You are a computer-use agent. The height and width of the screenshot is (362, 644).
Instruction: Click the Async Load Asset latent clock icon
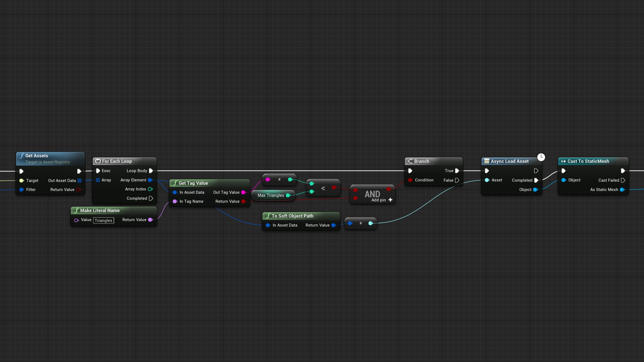[x=541, y=157]
